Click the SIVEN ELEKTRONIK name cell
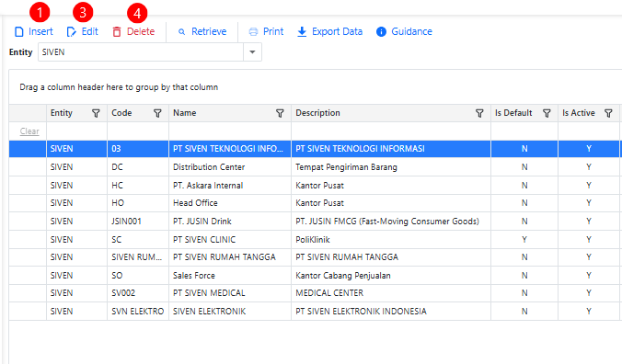 point(230,312)
